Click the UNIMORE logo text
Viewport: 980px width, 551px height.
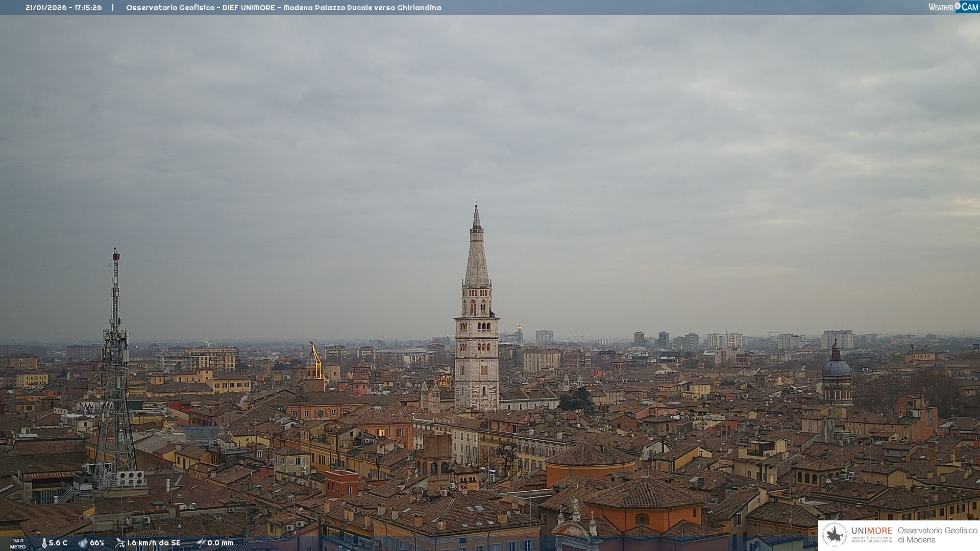click(871, 531)
